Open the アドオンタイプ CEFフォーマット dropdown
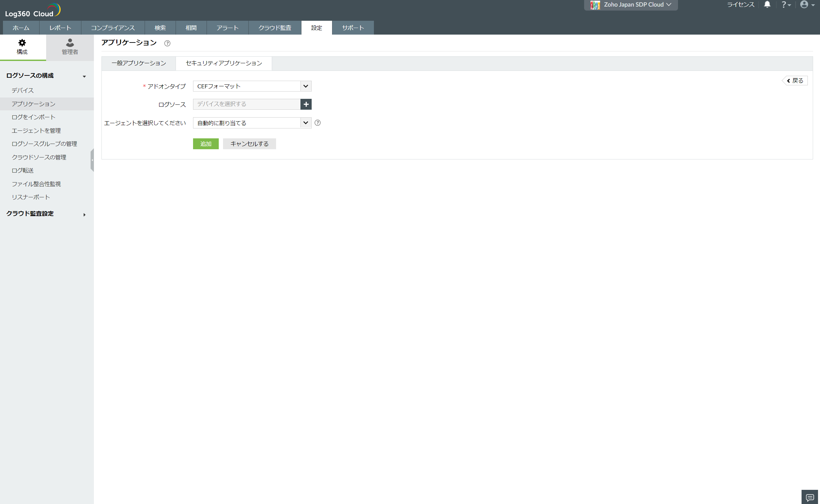 (x=252, y=86)
